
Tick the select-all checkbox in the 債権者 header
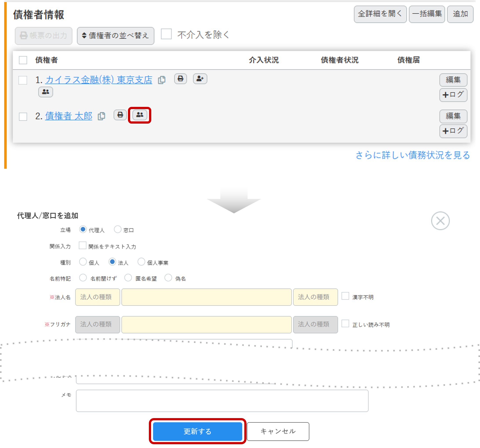pos(23,60)
